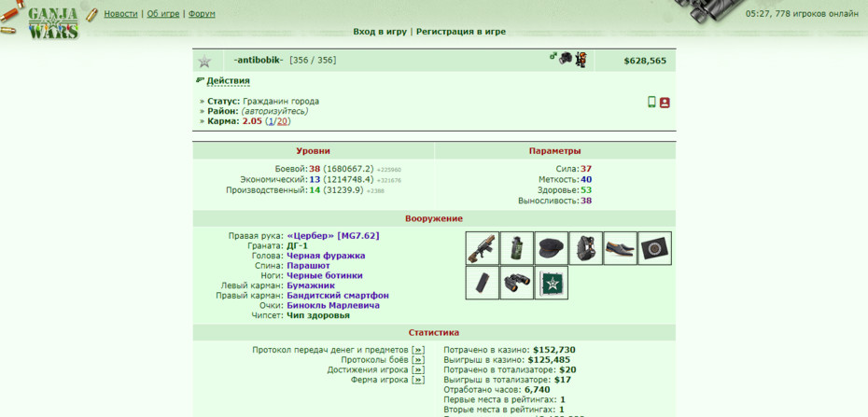Click the parachute backpack item icon

[x=586, y=248]
